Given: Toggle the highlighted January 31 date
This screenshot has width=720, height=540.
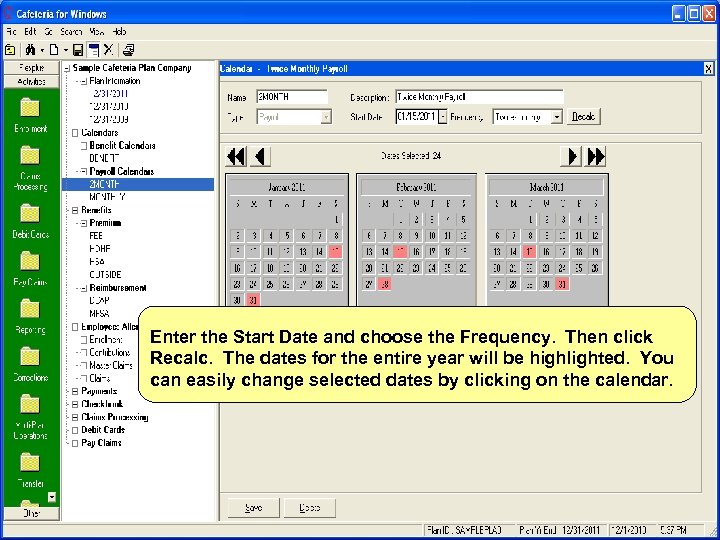Looking at the screenshot, I should (253, 300).
